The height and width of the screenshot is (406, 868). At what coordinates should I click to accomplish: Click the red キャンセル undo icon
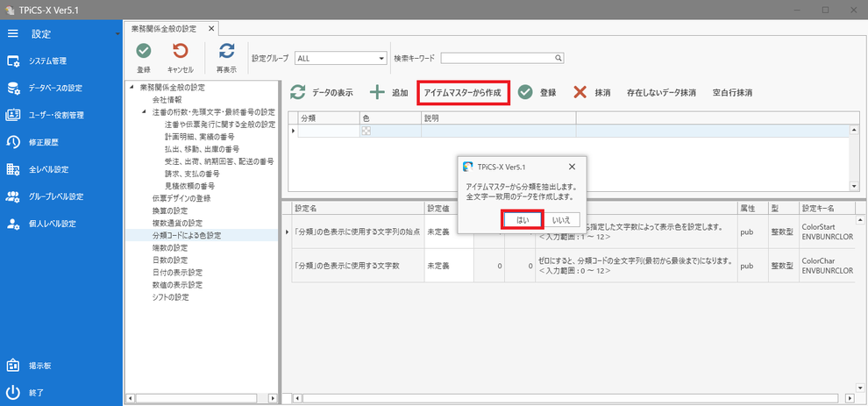(181, 52)
